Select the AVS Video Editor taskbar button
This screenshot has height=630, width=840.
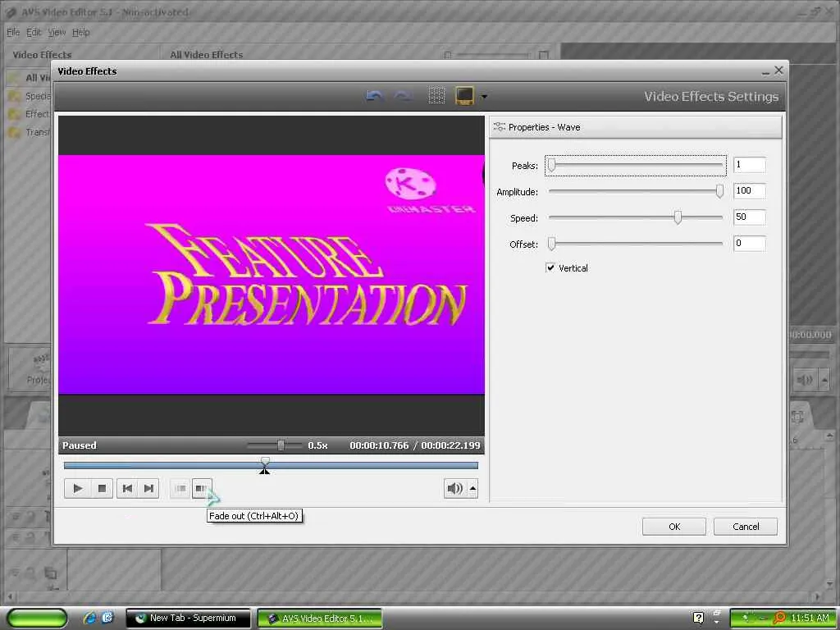(320, 619)
